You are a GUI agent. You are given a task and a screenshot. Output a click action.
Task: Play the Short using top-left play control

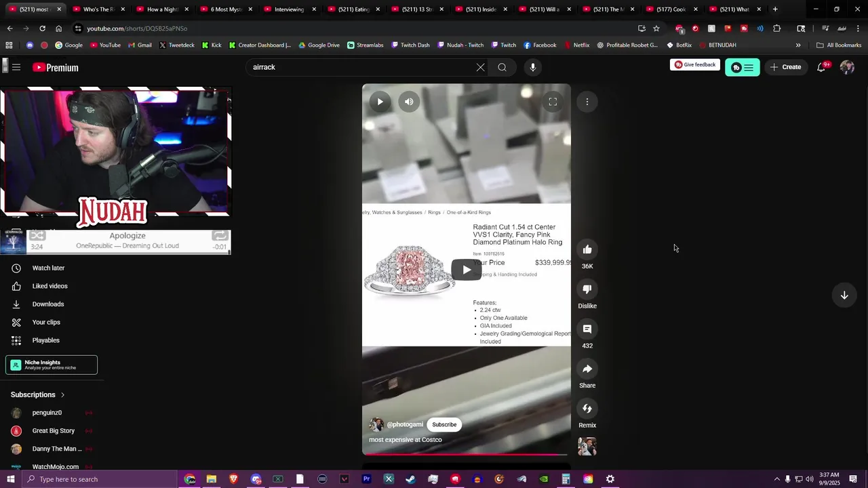pos(380,102)
